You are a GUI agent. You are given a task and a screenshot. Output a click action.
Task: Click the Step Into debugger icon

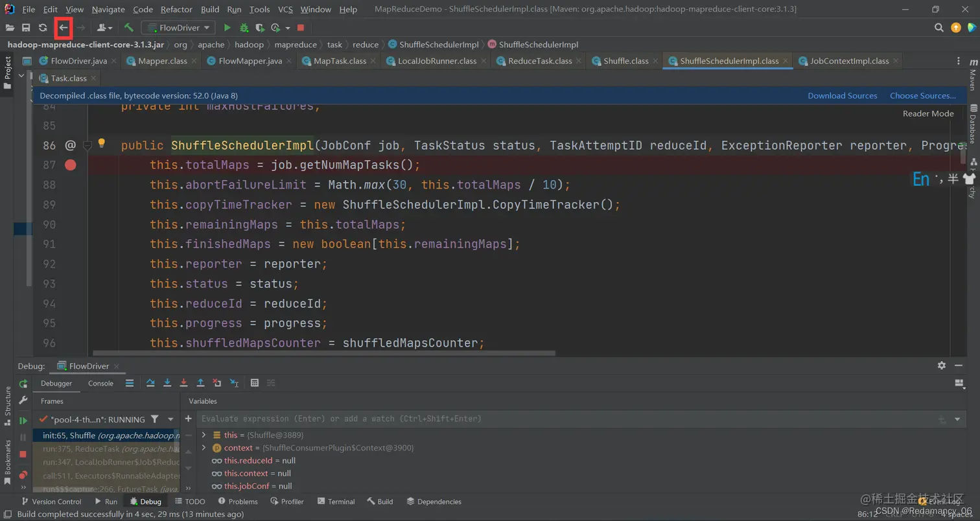tap(167, 383)
